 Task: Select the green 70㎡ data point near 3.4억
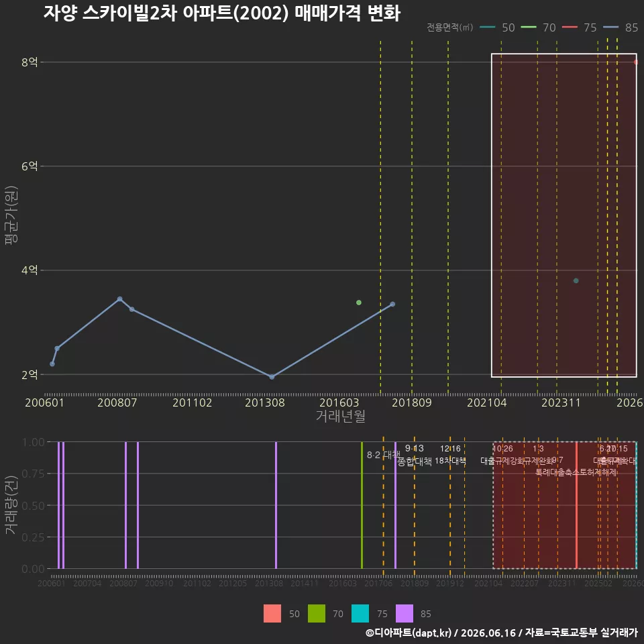[x=358, y=303]
